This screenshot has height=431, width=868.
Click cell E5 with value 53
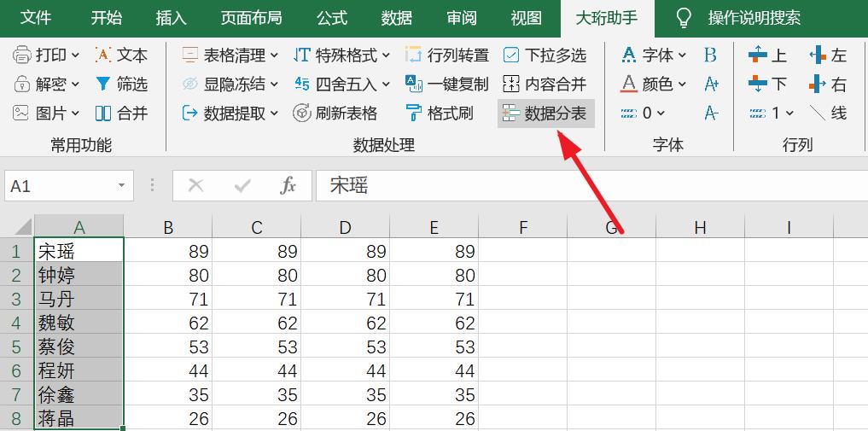tap(434, 347)
